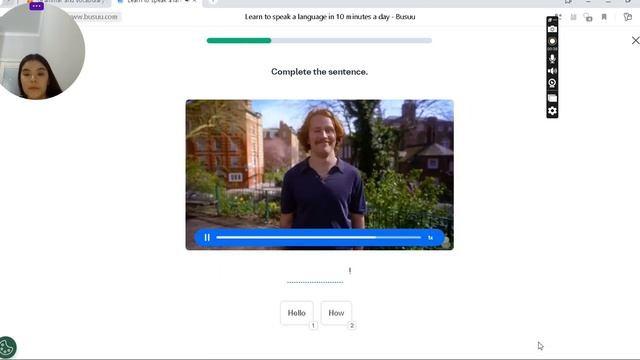The image size is (640, 360).
Task: Click the overlapping-windows icon in the browser toolbar
Action: coord(588,17)
